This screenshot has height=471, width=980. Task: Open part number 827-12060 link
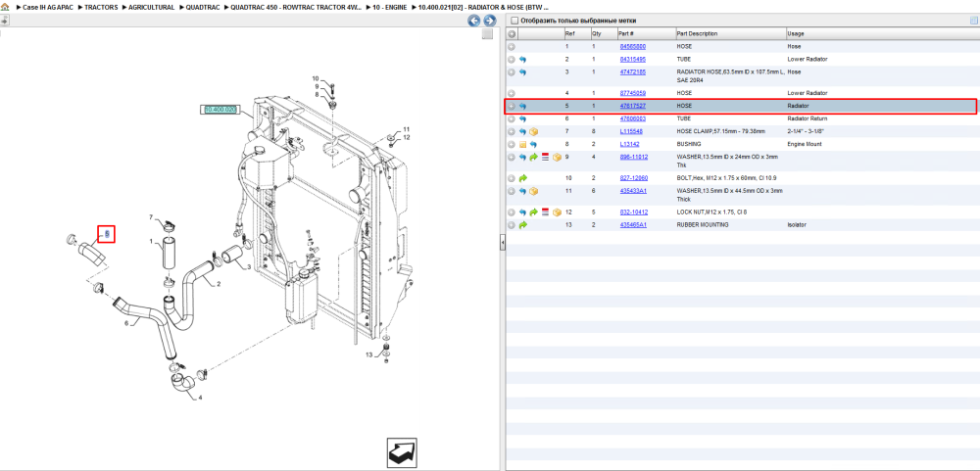(634, 178)
